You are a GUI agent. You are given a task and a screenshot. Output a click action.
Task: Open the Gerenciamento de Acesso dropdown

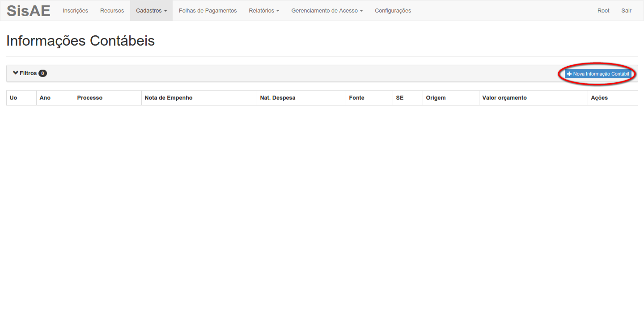[x=327, y=11]
